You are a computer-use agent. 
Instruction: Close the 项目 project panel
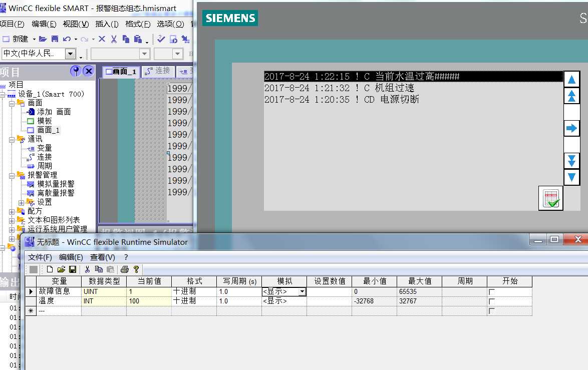(x=89, y=71)
